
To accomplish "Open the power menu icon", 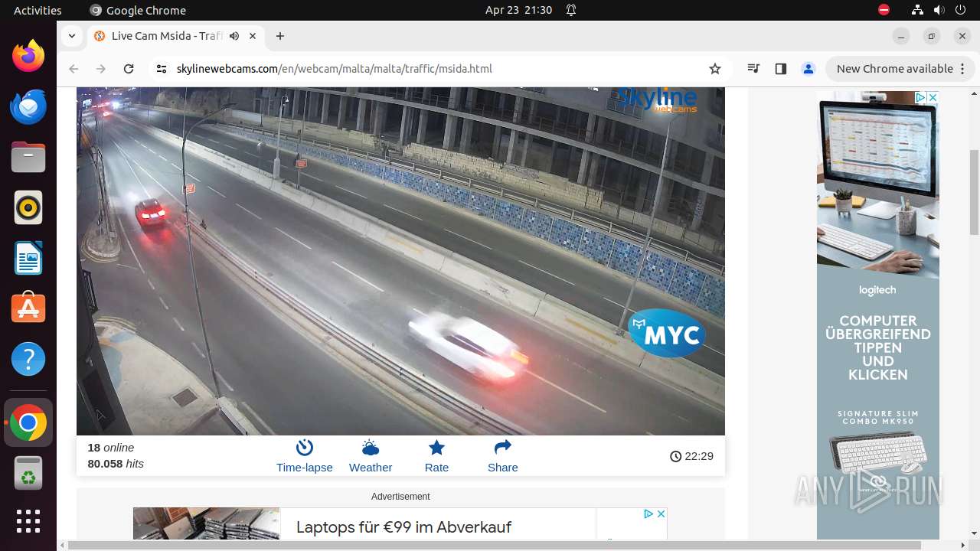I will pos(961,10).
